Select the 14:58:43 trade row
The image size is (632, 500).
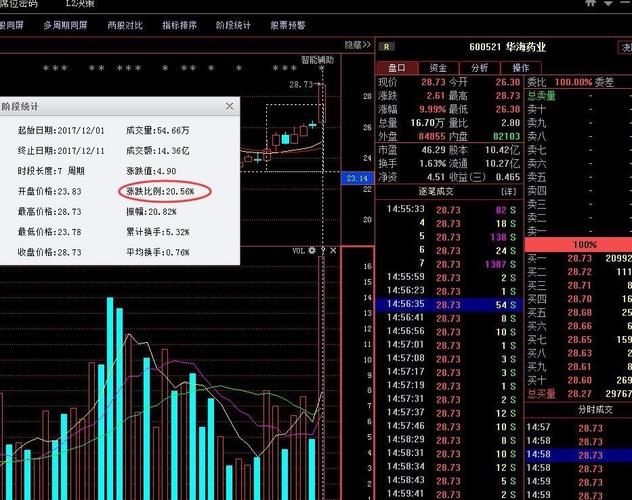(x=449, y=481)
